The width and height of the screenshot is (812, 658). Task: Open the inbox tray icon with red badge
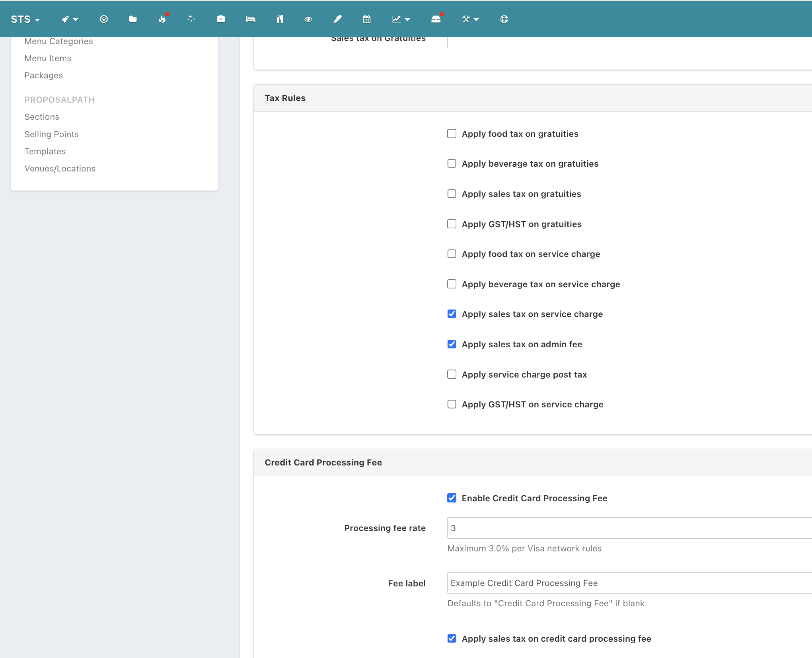[436, 19]
